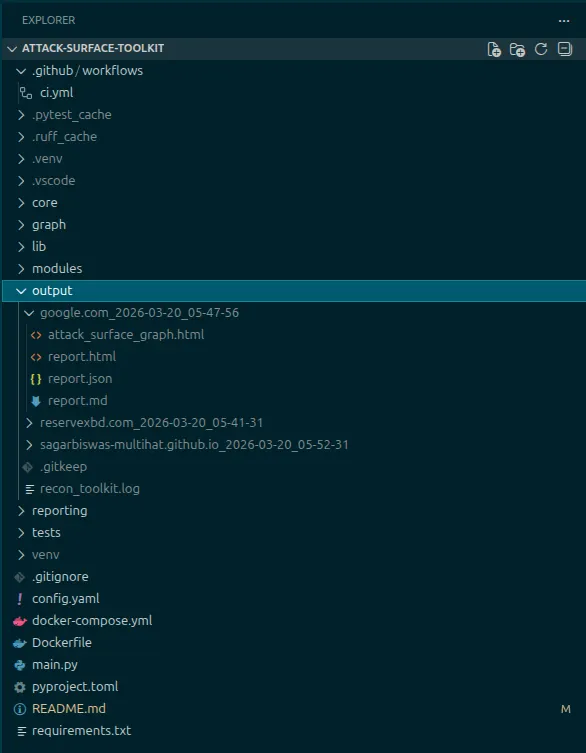Click the gear icon beside pyproject.toml

click(20, 687)
